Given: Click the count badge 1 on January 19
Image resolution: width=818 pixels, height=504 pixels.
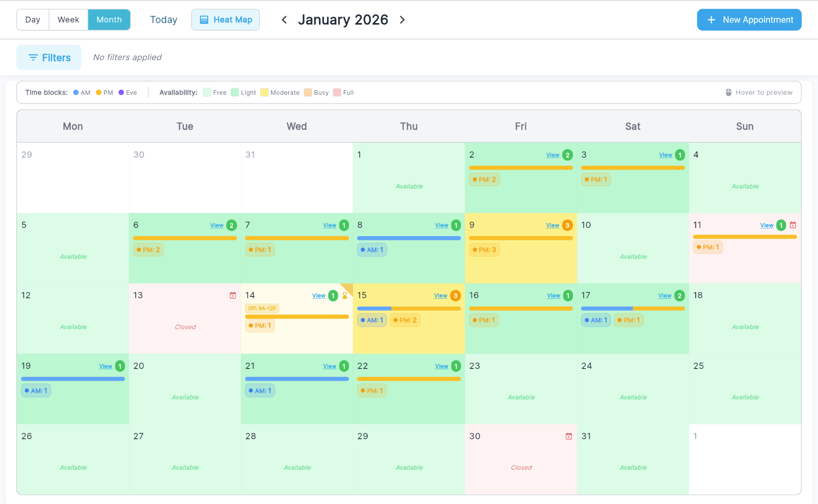Looking at the screenshot, I should point(120,366).
